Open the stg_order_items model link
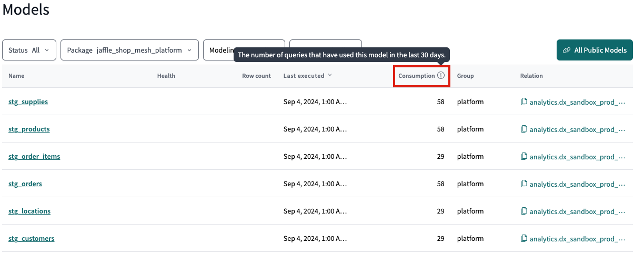 click(34, 156)
